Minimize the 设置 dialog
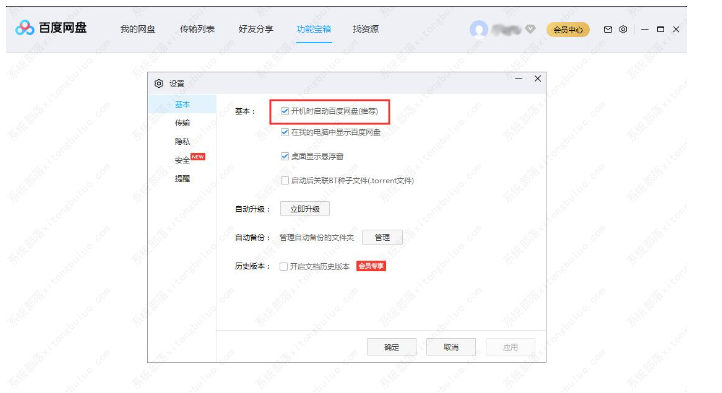 tap(518, 79)
